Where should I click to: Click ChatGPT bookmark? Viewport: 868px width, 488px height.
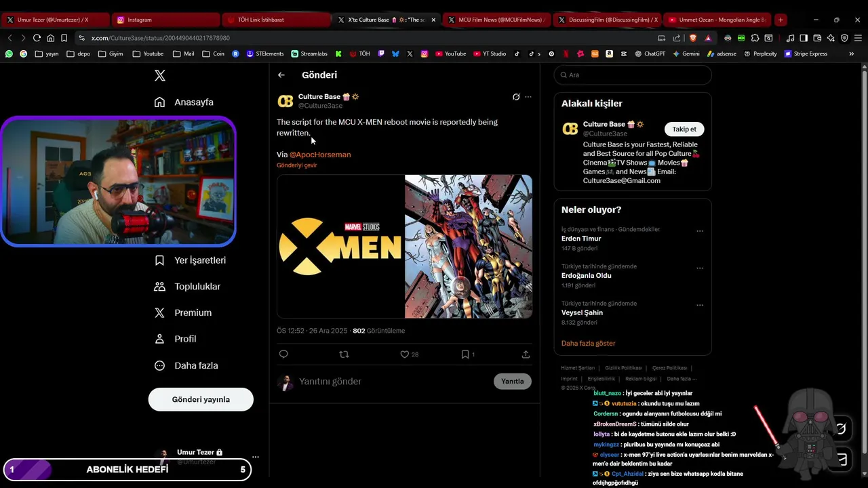650,54
